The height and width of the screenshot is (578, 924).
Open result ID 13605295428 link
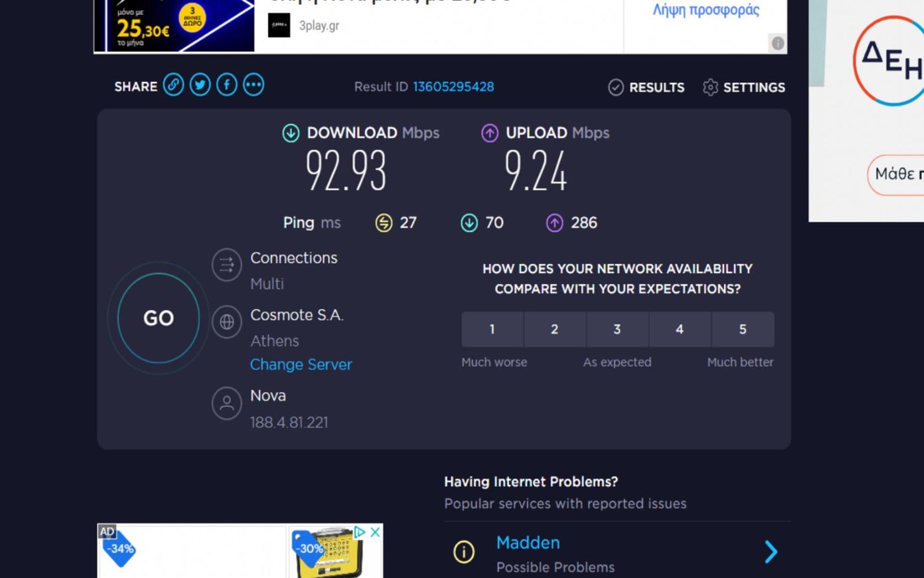pos(453,87)
